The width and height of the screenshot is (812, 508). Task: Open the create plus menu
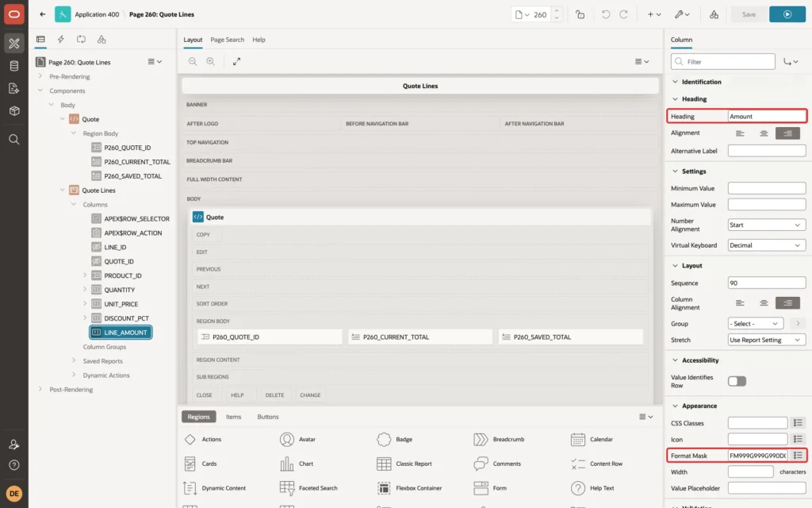coord(654,14)
